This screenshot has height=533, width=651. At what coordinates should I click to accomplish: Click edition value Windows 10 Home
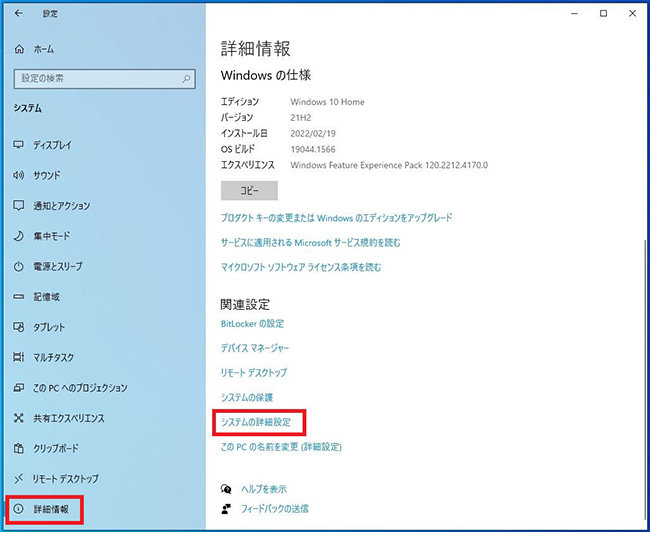tap(327, 102)
